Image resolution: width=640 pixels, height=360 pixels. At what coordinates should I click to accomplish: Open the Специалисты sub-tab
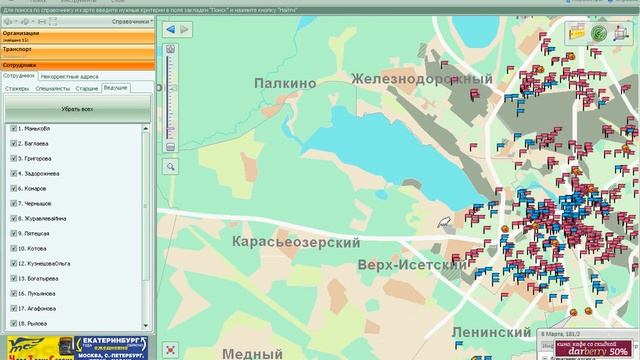(53, 88)
